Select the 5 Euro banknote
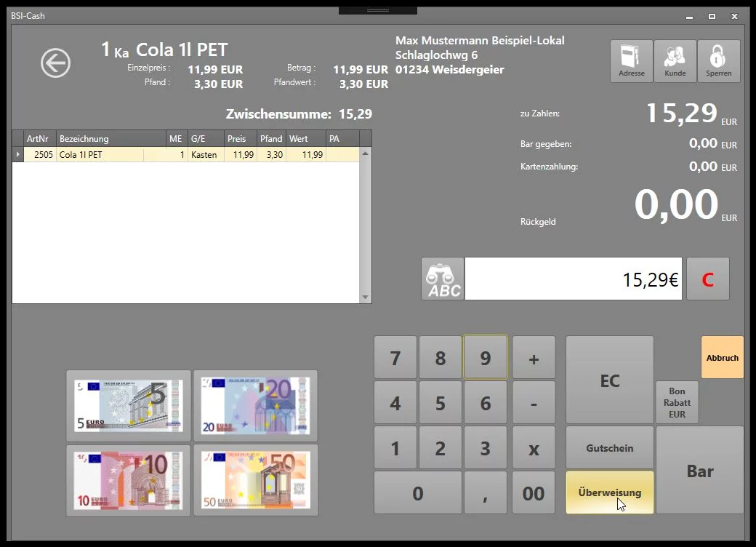Screen dimensions: 756x547 128,406
